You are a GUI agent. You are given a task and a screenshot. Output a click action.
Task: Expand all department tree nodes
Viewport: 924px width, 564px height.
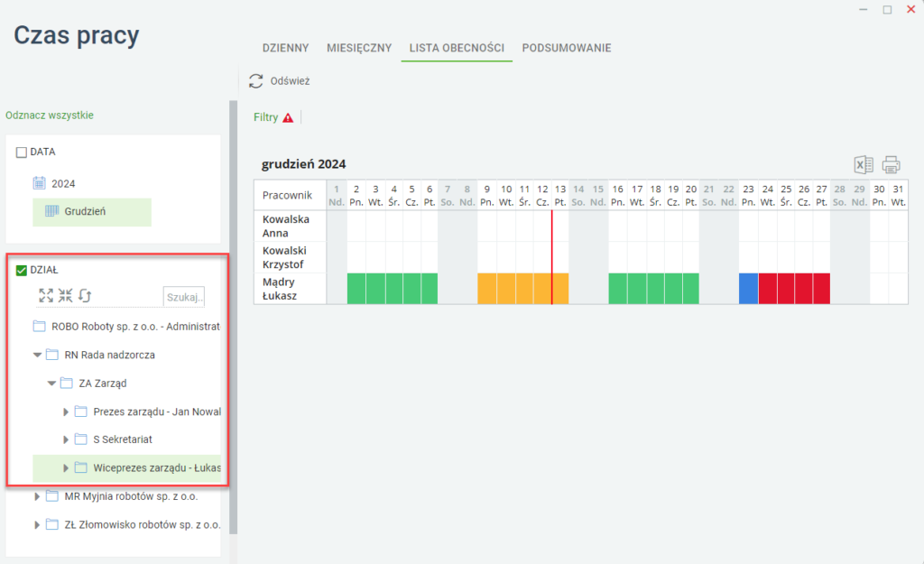point(46,295)
